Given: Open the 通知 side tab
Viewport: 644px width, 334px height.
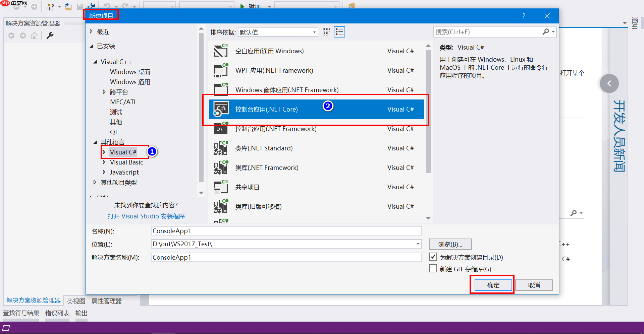Looking at the screenshot, I should coord(635,23).
